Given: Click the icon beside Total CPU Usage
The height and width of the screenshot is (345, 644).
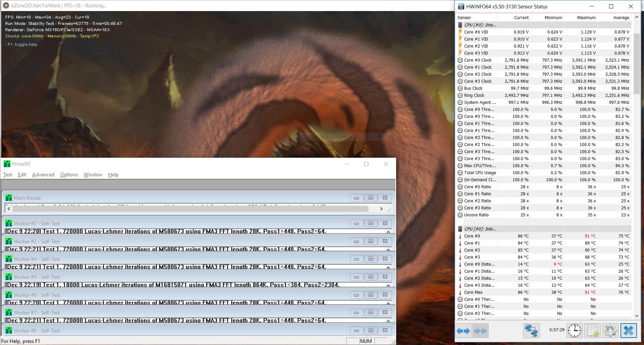Looking at the screenshot, I should (x=460, y=173).
